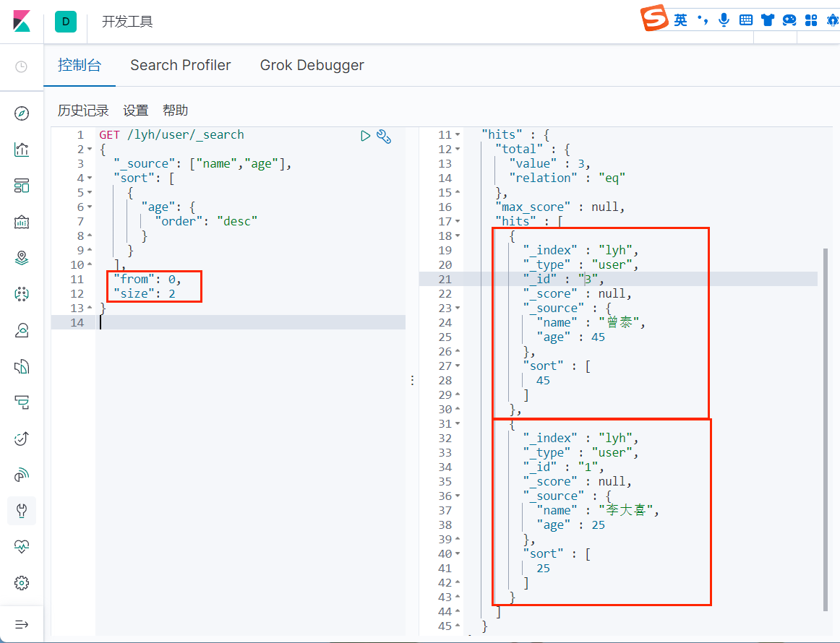This screenshot has width=840, height=643.
Task: Click the Kibana logo
Action: tap(22, 22)
